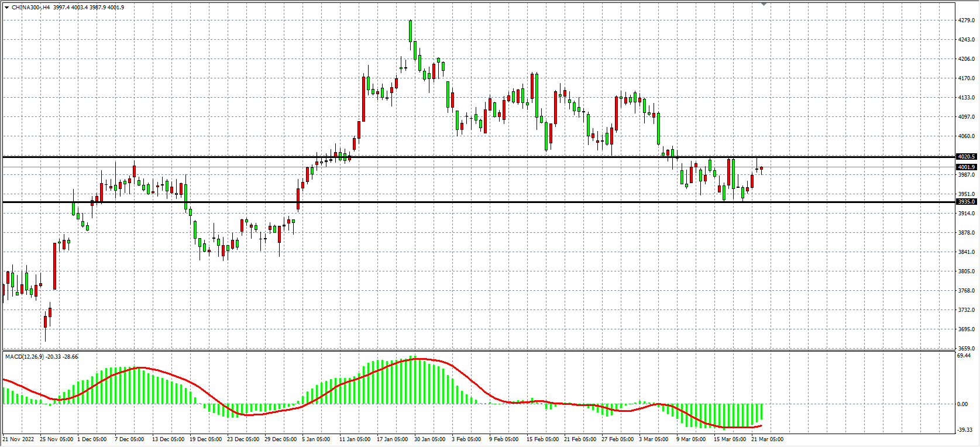This screenshot has width=980, height=447.
Task: Click the 4020.5 price label on axis
Action: (x=967, y=157)
